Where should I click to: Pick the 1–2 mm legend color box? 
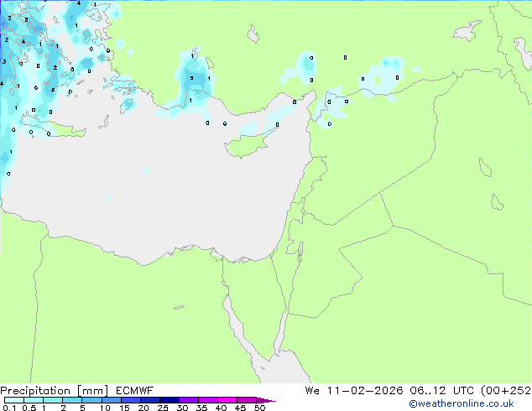53,400
